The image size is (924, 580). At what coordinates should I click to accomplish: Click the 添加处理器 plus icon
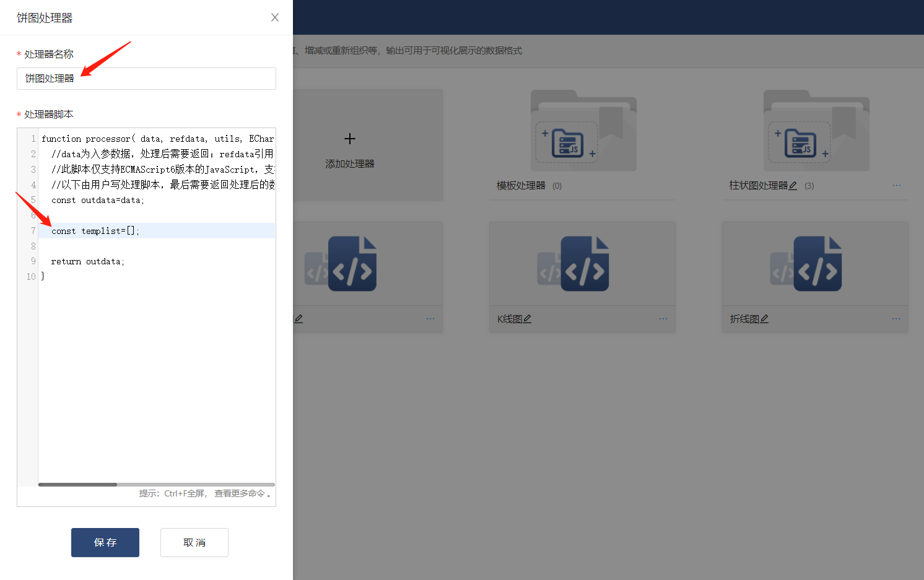350,139
